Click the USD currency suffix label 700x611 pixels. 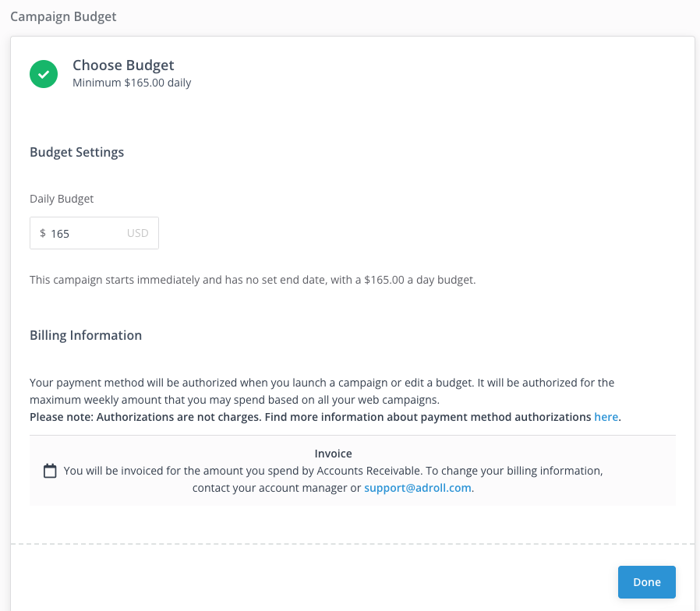pyautogui.click(x=137, y=233)
